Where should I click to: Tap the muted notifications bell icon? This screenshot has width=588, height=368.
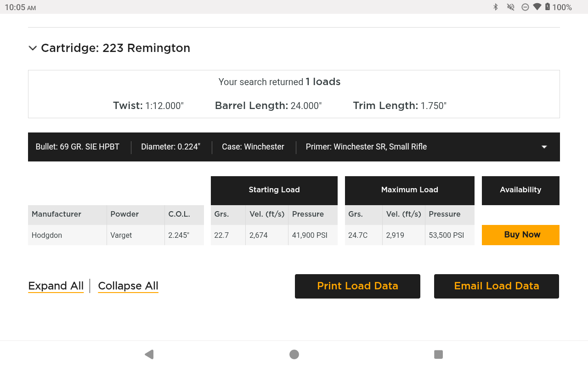click(510, 7)
